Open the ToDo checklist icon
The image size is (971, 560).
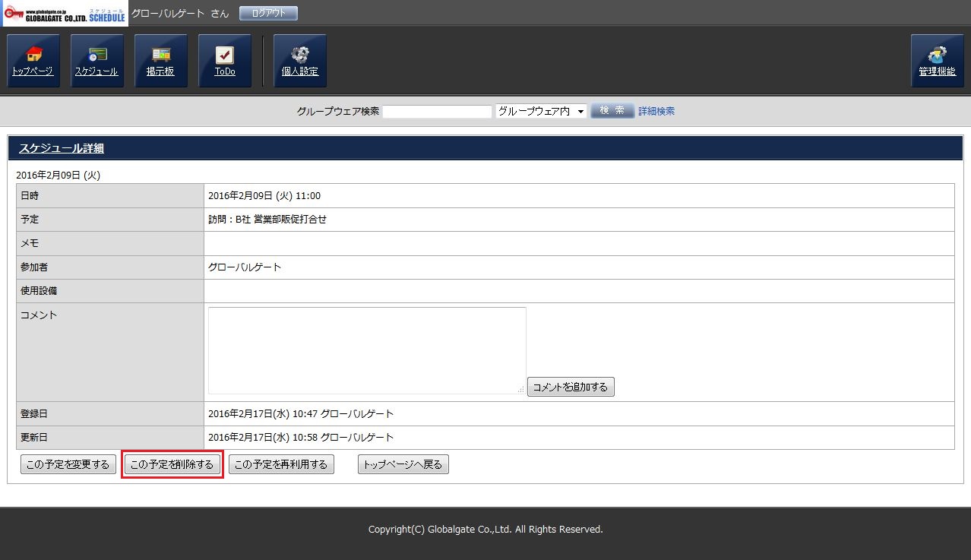click(224, 61)
